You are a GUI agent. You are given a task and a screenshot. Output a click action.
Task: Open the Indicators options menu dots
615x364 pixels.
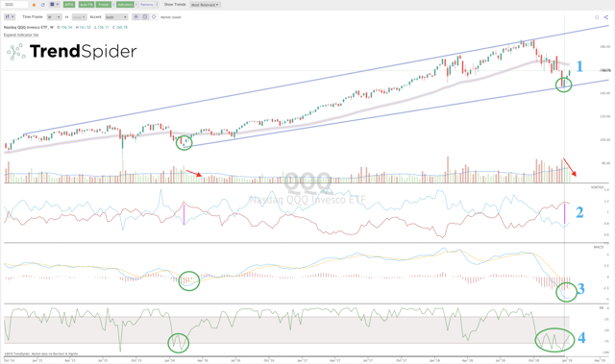[x=136, y=4]
